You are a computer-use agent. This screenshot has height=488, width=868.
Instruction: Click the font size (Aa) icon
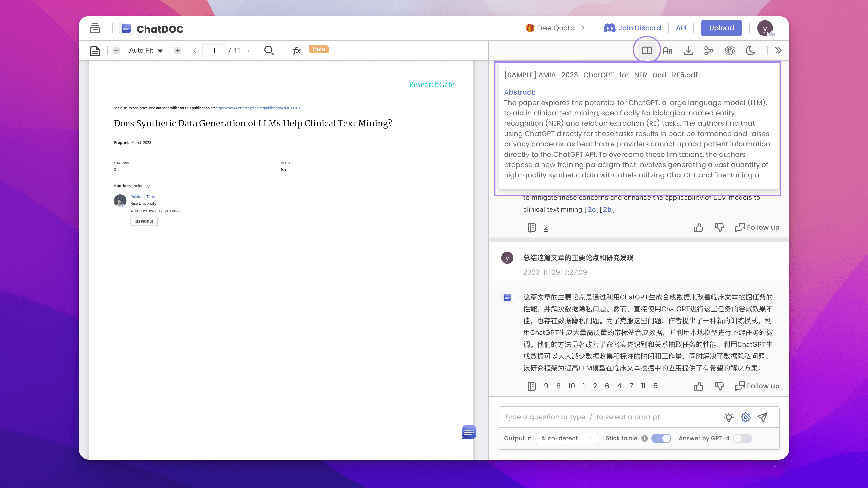pos(668,51)
